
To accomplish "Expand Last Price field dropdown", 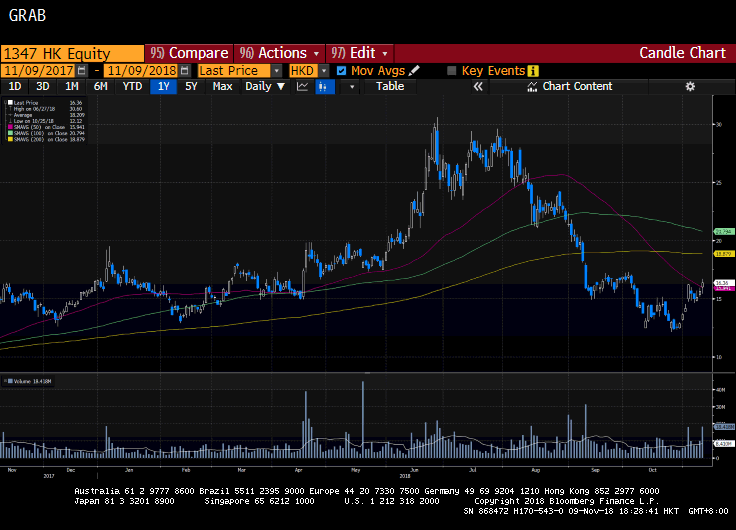I will (x=276, y=71).
